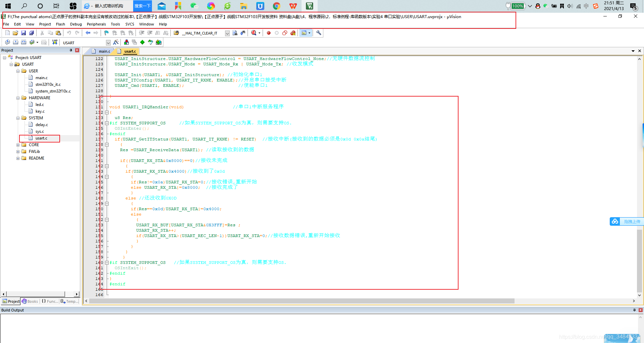644x343 pixels.
Task: Open Options for Target magic wand icon
Action: 116,42
